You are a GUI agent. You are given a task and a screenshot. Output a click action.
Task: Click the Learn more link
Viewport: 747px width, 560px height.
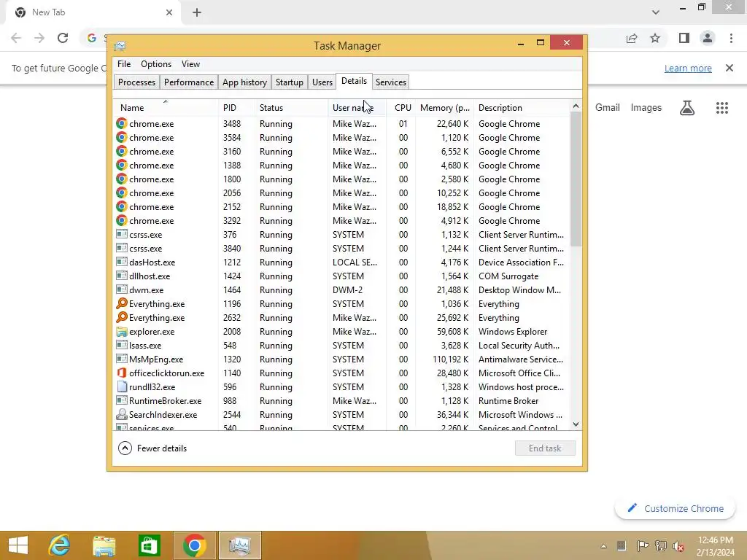pyautogui.click(x=688, y=68)
